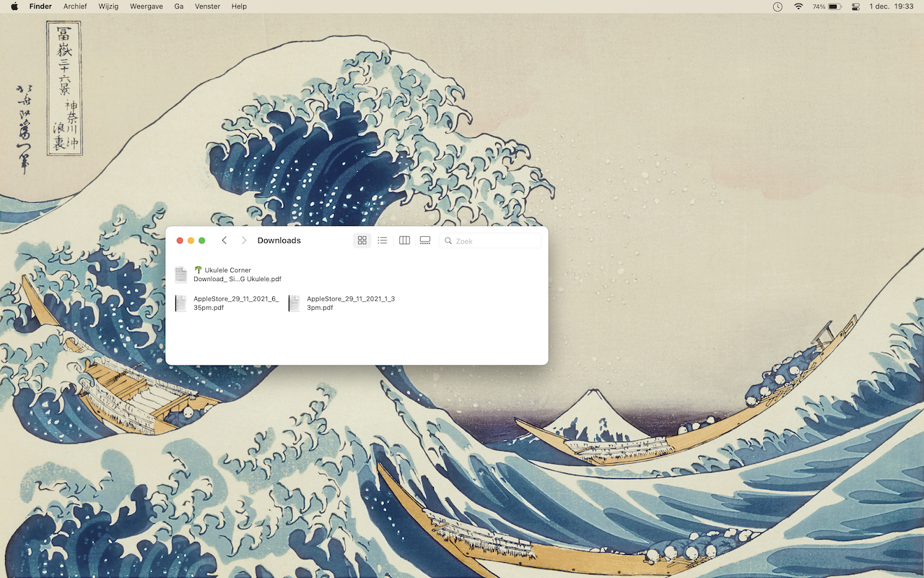Image resolution: width=924 pixels, height=578 pixels.
Task: Open Control Center from menu bar
Action: coord(856,7)
